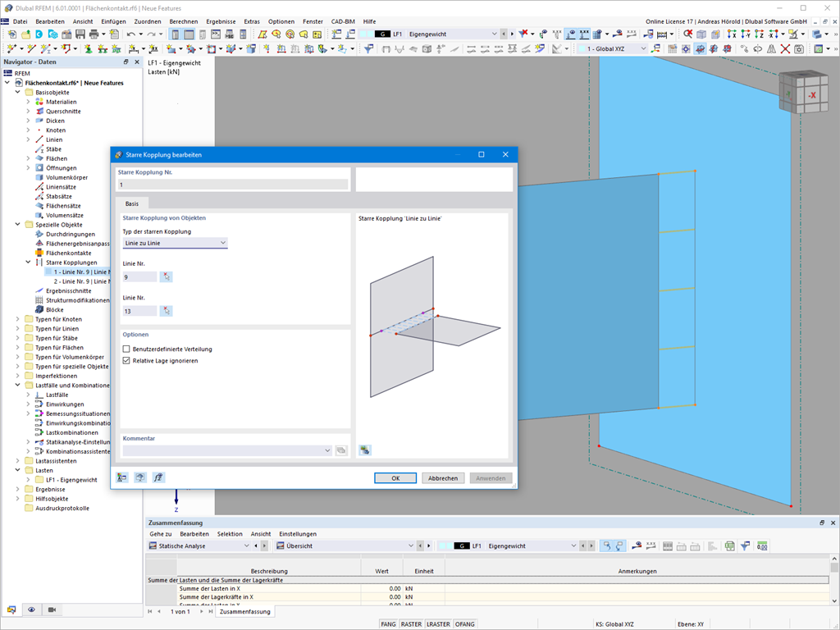
Task: Open Gehe zu menu in Zusammenfassung panel
Action: tap(161, 534)
